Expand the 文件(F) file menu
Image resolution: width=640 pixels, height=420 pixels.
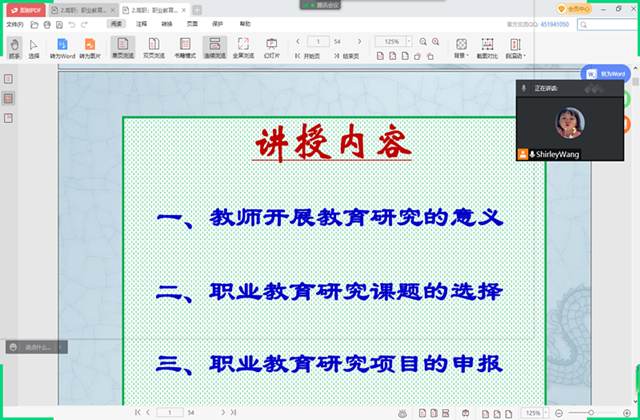[x=14, y=23]
